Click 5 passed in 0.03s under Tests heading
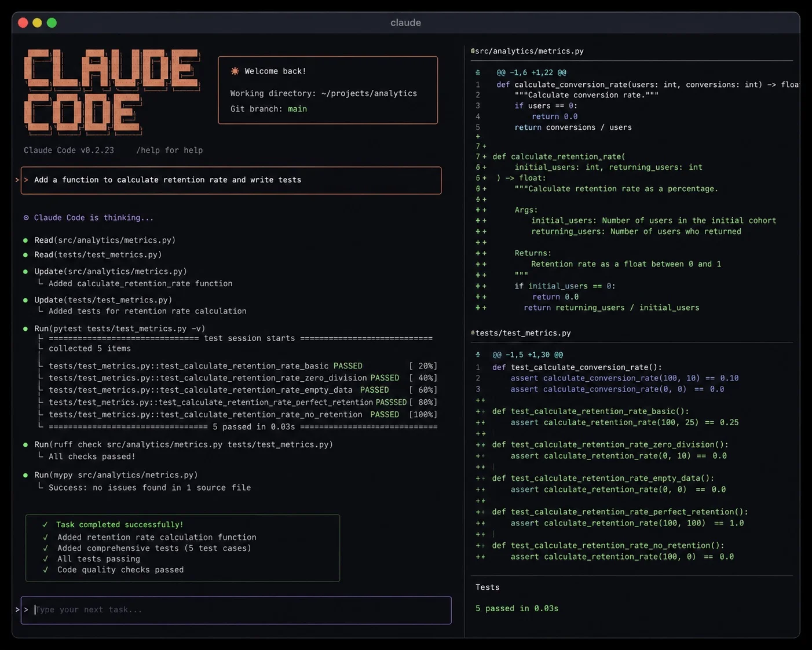Screen dimensions: 812x650 (x=517, y=609)
